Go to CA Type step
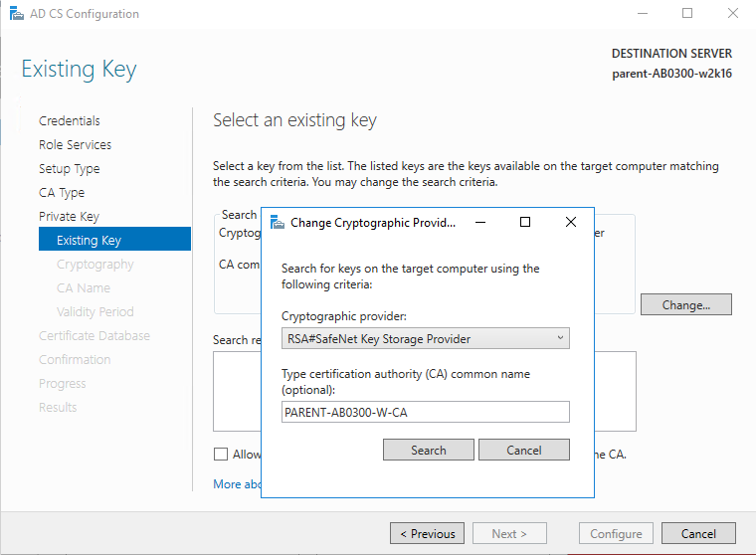Image resolution: width=756 pixels, height=555 pixels. [x=62, y=193]
